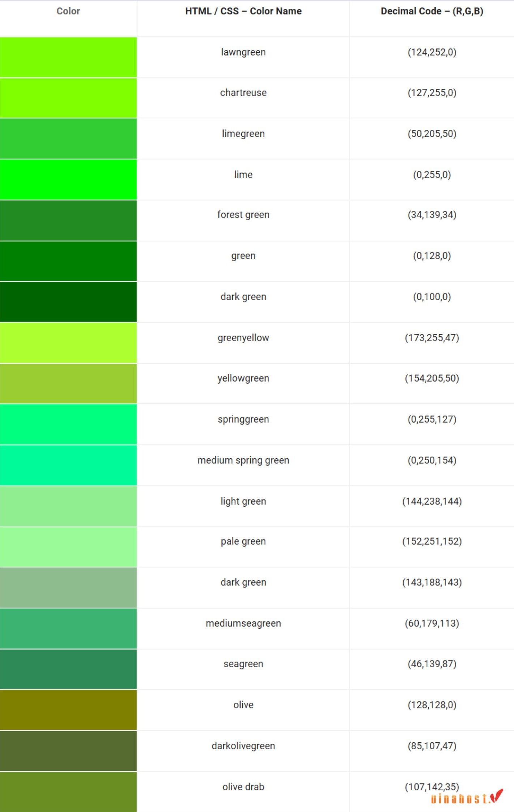Image resolution: width=514 pixels, height=812 pixels.
Task: Click the (0,250,154) decimal code
Action: (x=432, y=460)
